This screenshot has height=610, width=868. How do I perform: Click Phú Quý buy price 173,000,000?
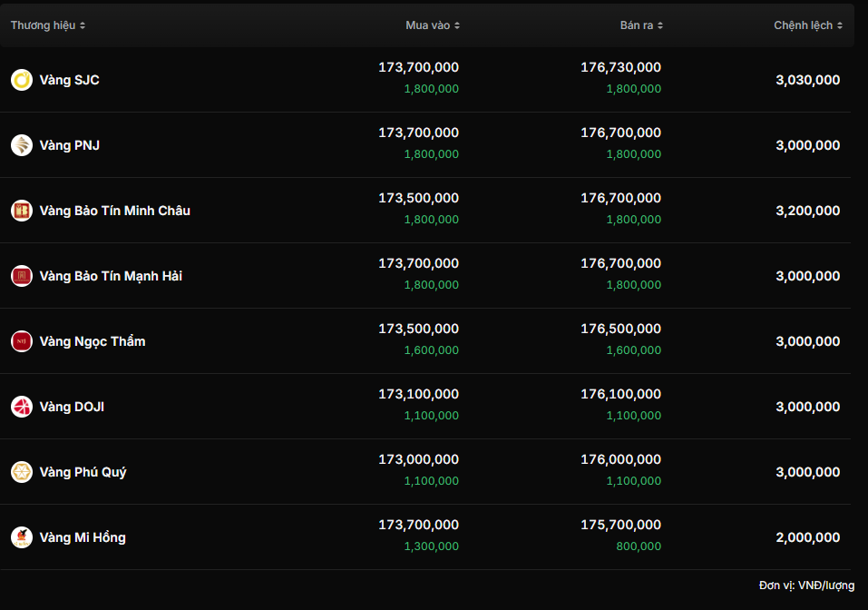(x=418, y=459)
